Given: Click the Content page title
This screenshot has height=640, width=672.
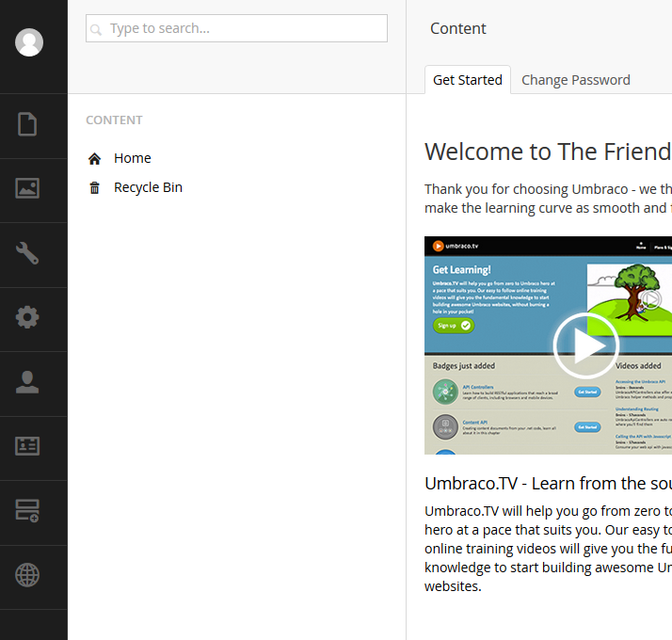Looking at the screenshot, I should pos(457,28).
